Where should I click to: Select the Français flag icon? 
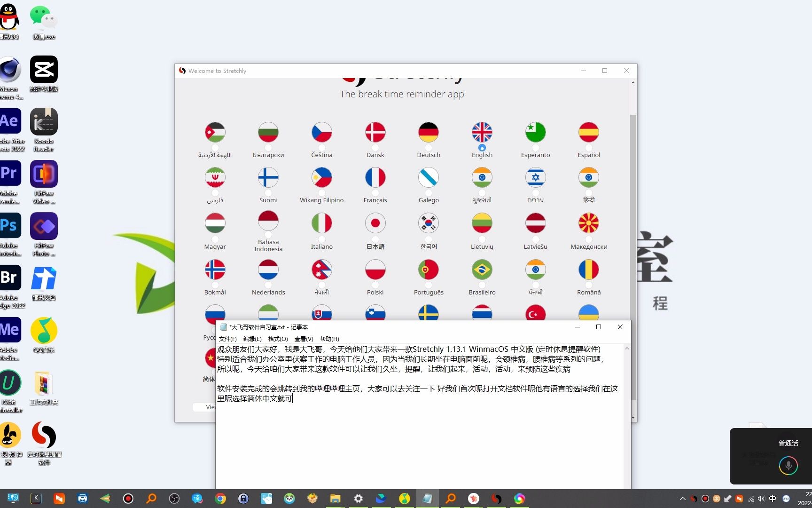click(375, 177)
